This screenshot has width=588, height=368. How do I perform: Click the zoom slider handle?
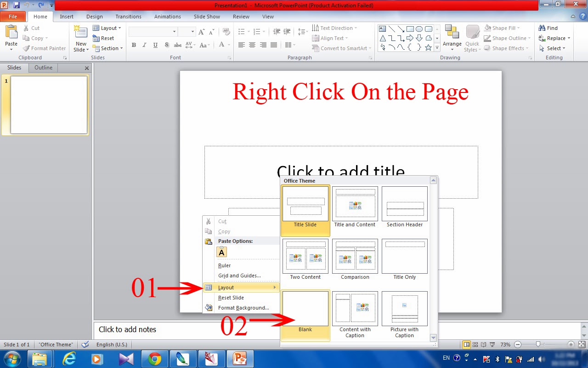coord(538,344)
